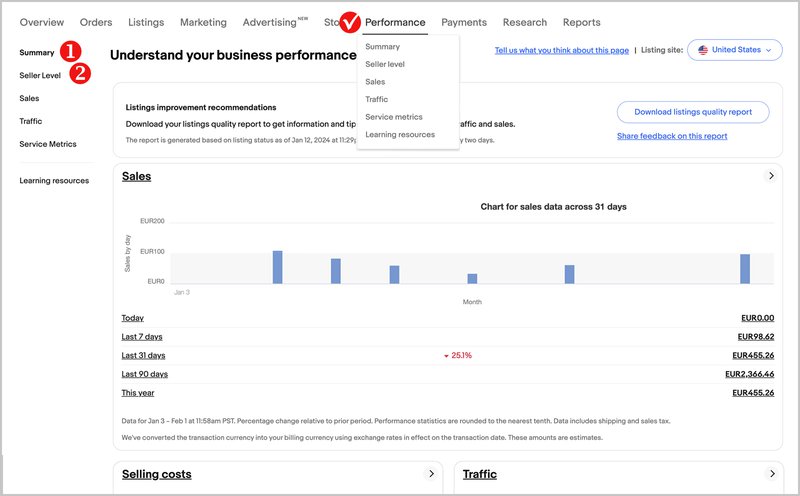Open the Sales section heading link

(x=136, y=177)
